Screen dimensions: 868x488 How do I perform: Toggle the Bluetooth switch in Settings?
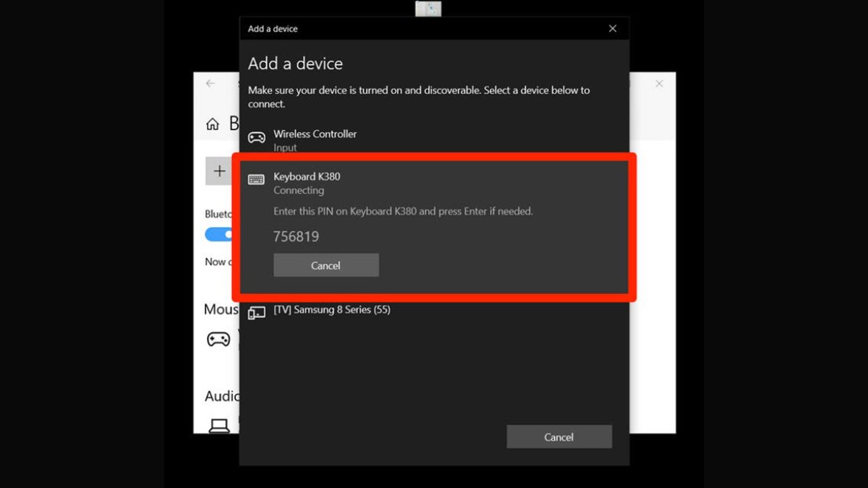218,234
